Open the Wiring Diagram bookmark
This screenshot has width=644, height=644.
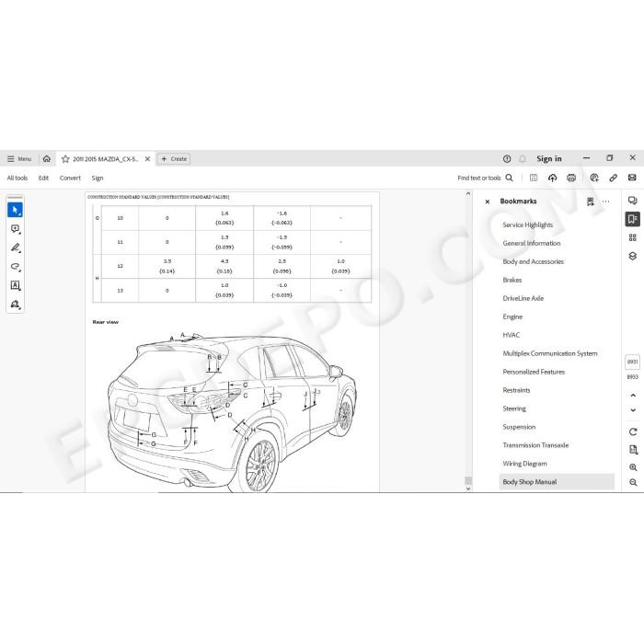pyautogui.click(x=525, y=464)
